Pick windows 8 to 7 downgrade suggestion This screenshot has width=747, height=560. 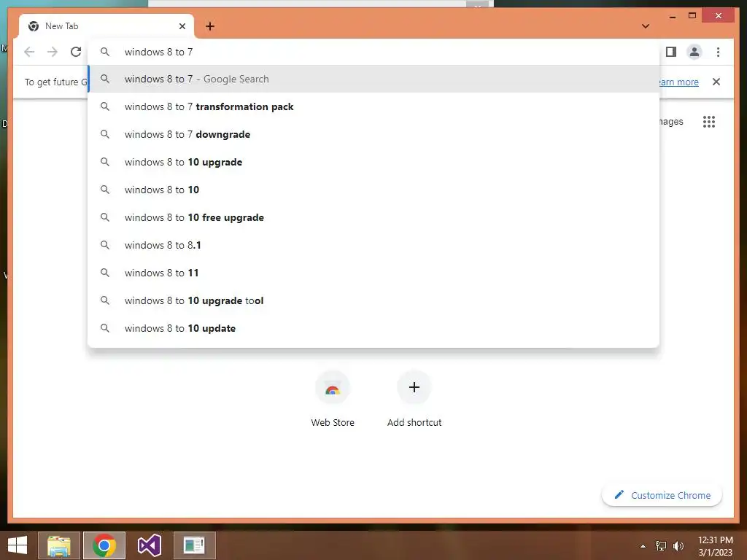pyautogui.click(x=374, y=134)
